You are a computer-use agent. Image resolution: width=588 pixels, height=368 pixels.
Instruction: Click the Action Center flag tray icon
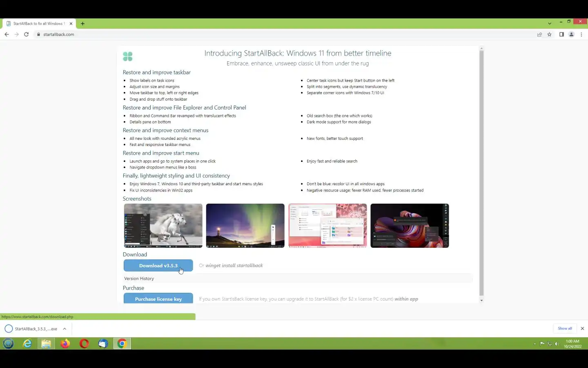click(542, 344)
